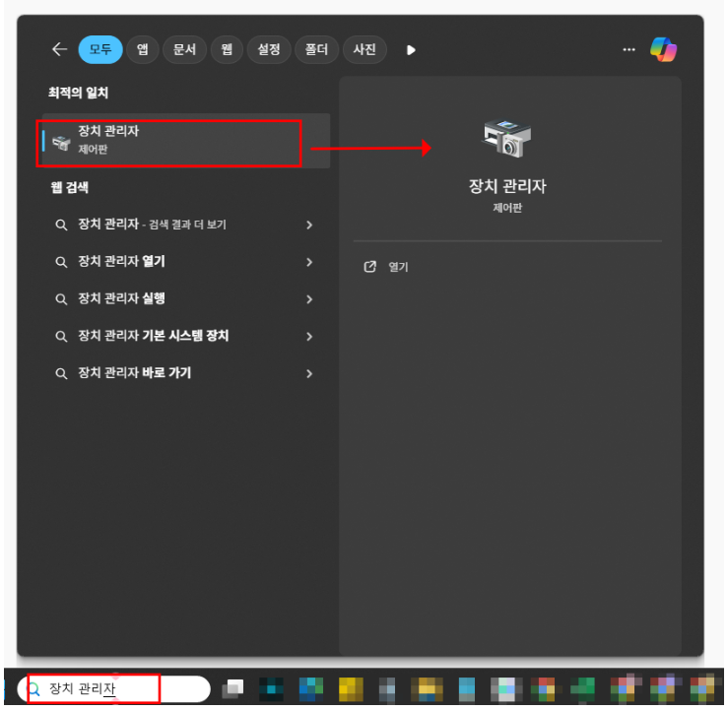The image size is (728, 711).
Task: Click the Task View icon on taskbar
Action: [x=232, y=687]
